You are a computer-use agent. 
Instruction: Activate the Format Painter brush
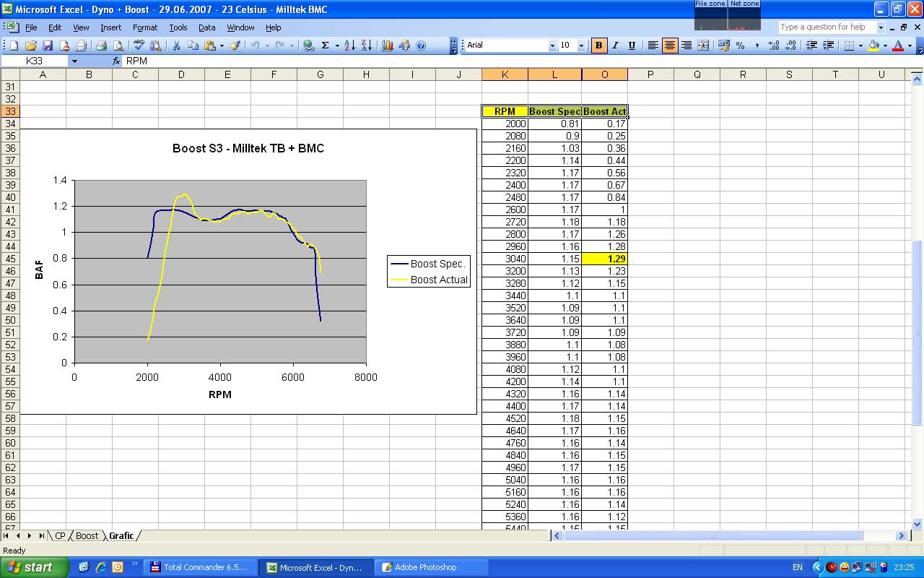coord(235,46)
